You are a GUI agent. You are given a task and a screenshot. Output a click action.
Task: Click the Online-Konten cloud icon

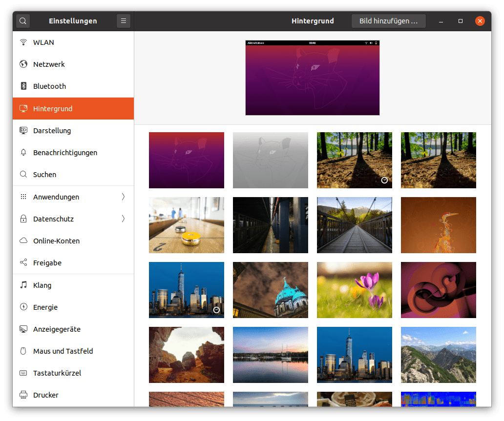coord(23,241)
